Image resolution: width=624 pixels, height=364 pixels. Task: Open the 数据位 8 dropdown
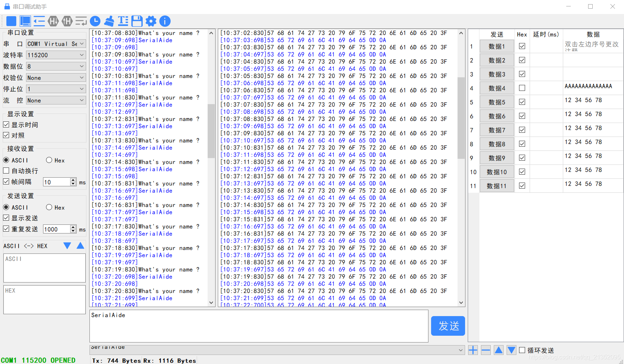pos(56,66)
